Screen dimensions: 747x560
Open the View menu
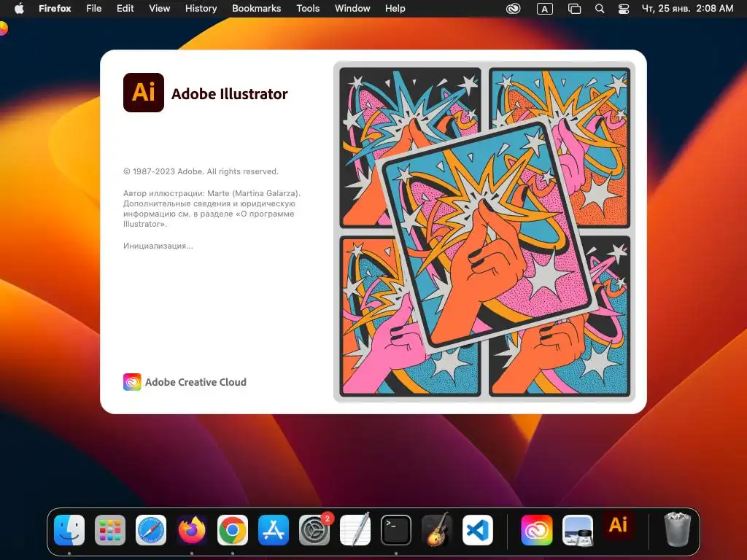tap(160, 9)
